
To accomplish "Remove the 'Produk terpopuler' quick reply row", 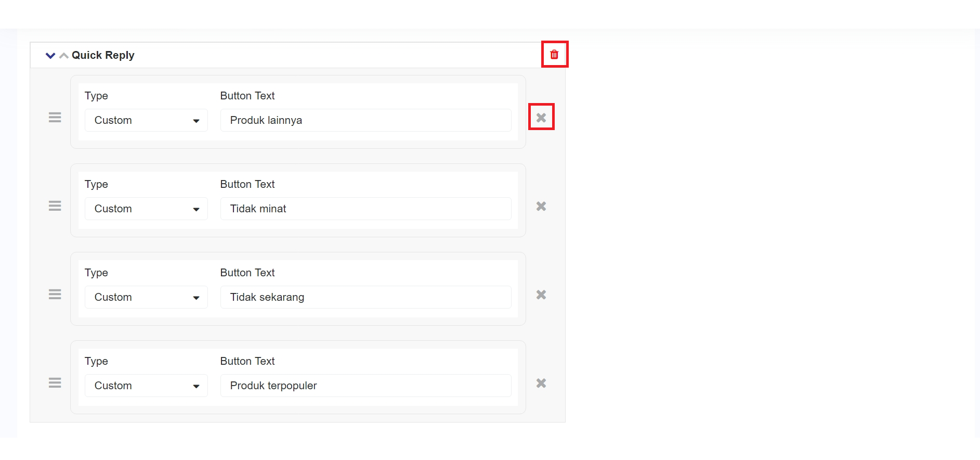I will click(x=541, y=383).
